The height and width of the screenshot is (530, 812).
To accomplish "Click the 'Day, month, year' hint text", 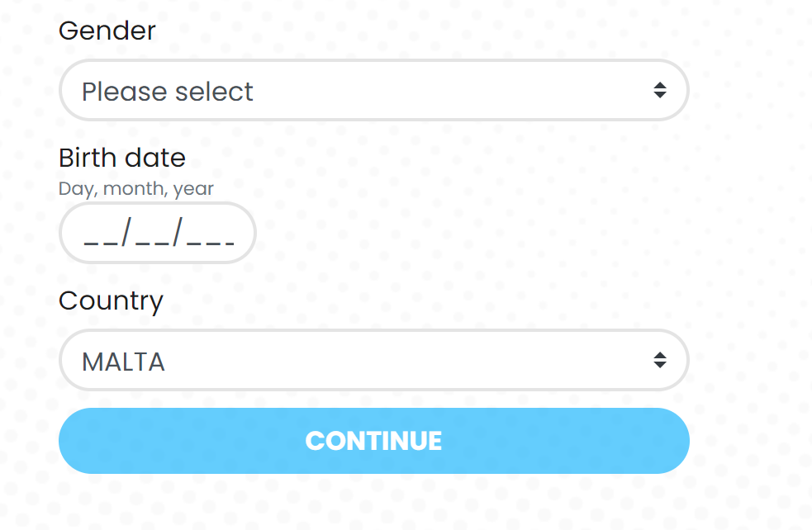I will [x=136, y=189].
